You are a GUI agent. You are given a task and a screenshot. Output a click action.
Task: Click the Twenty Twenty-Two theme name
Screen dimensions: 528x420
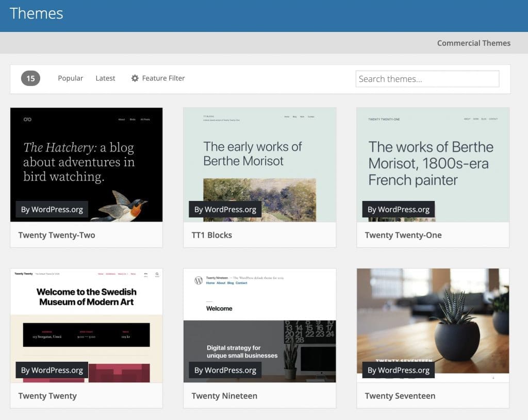pos(57,235)
